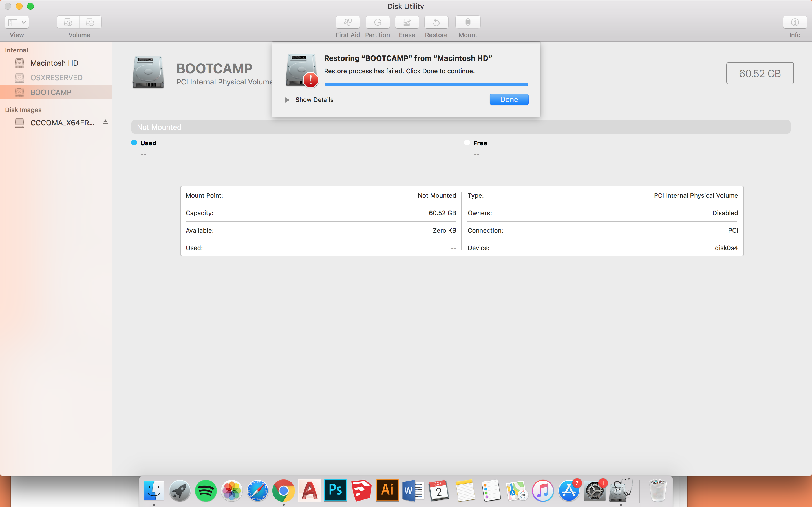This screenshot has width=812, height=507.
Task: Open the Info inspector icon
Action: (795, 23)
